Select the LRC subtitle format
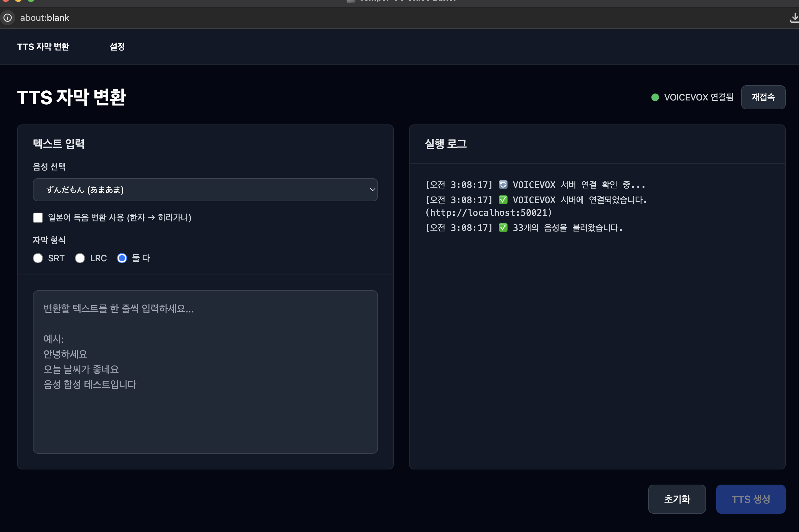Viewport: 799px width, 532px height. pos(80,258)
